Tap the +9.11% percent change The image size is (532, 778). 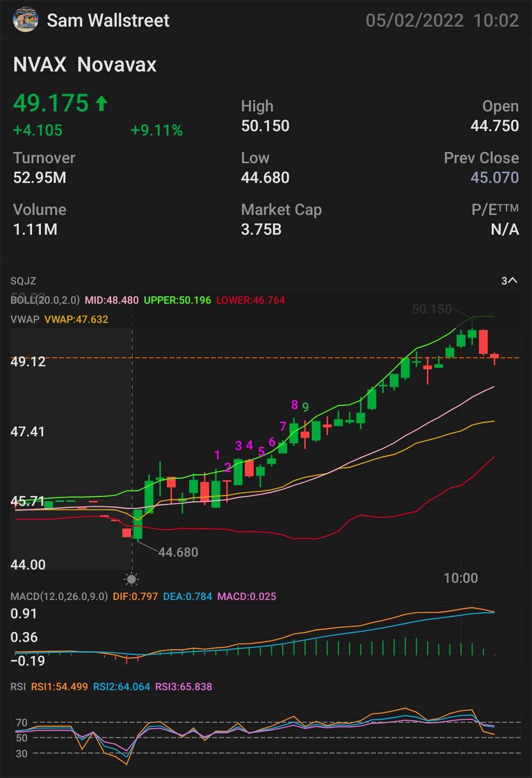click(157, 130)
